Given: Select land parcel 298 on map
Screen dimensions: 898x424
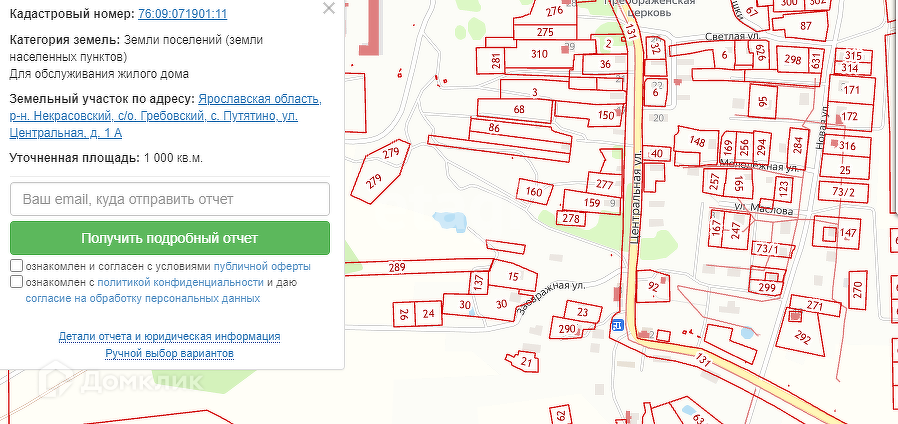Looking at the screenshot, I should point(793,59).
